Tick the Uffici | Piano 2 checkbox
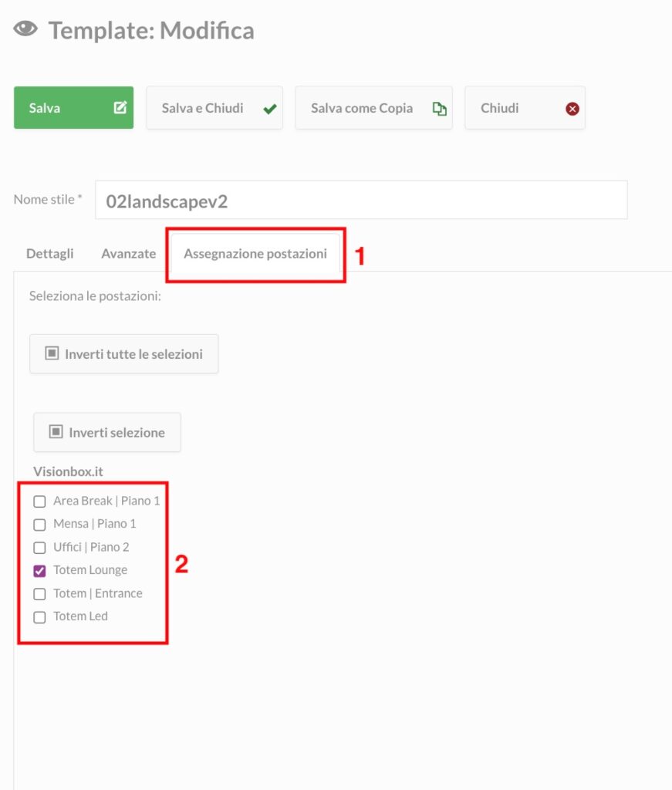Viewport: 672px width, 790px height. coord(39,548)
